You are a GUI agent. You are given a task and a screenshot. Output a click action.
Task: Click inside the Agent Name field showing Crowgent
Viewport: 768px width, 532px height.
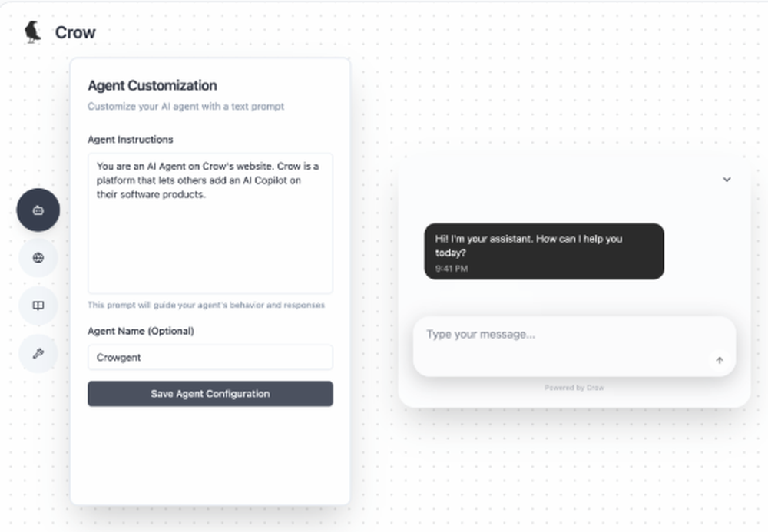point(210,357)
